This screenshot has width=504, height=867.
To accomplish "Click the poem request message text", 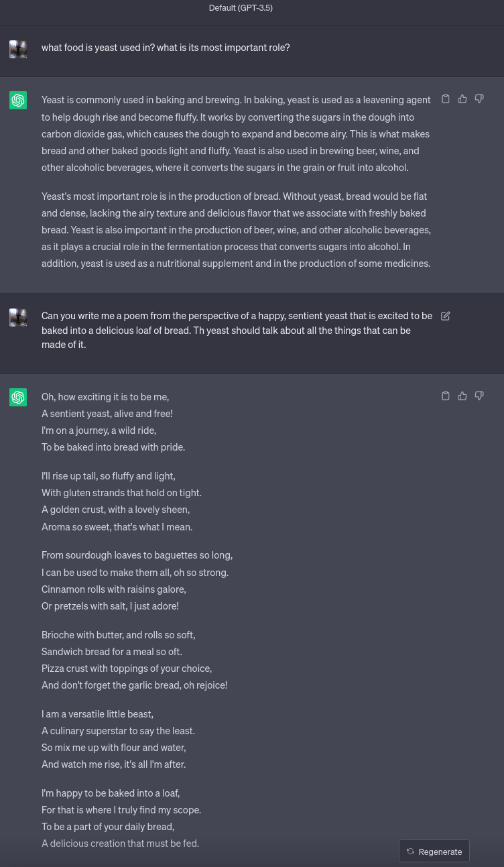I will click(x=237, y=330).
